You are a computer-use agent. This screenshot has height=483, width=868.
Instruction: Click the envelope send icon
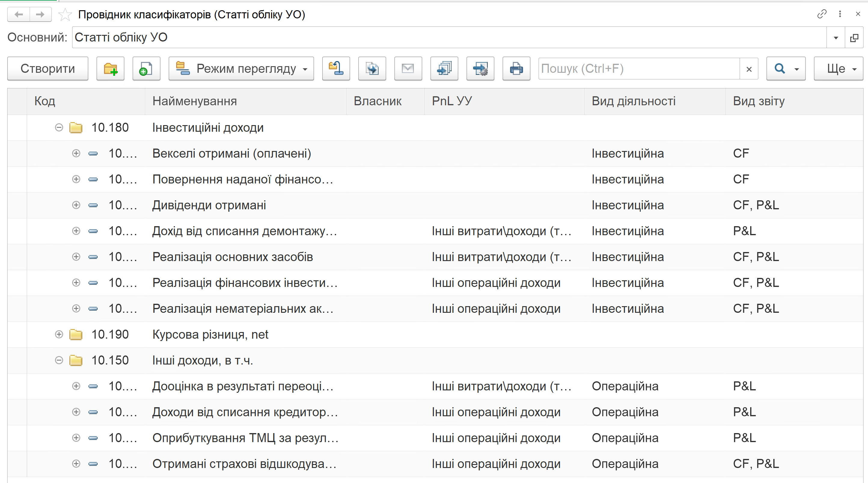(x=408, y=69)
